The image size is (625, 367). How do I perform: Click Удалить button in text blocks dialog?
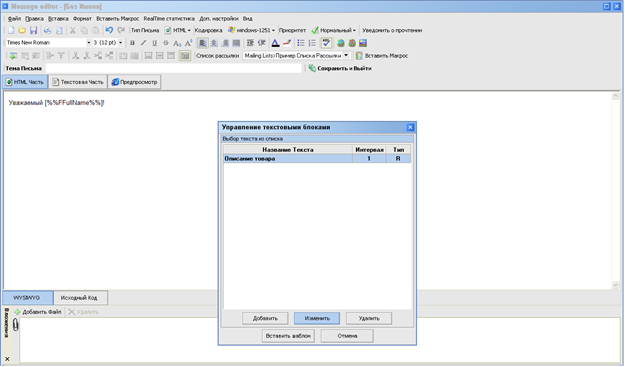369,318
